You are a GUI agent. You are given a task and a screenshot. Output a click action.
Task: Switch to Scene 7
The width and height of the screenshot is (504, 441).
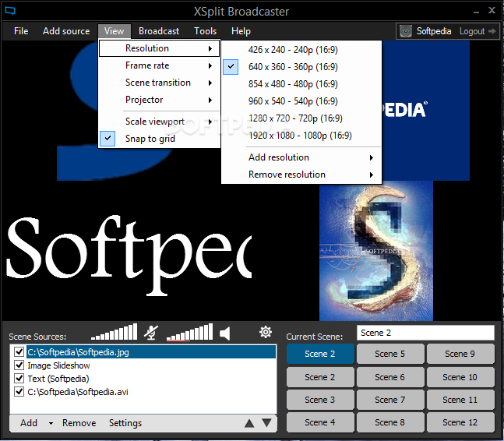[390, 400]
